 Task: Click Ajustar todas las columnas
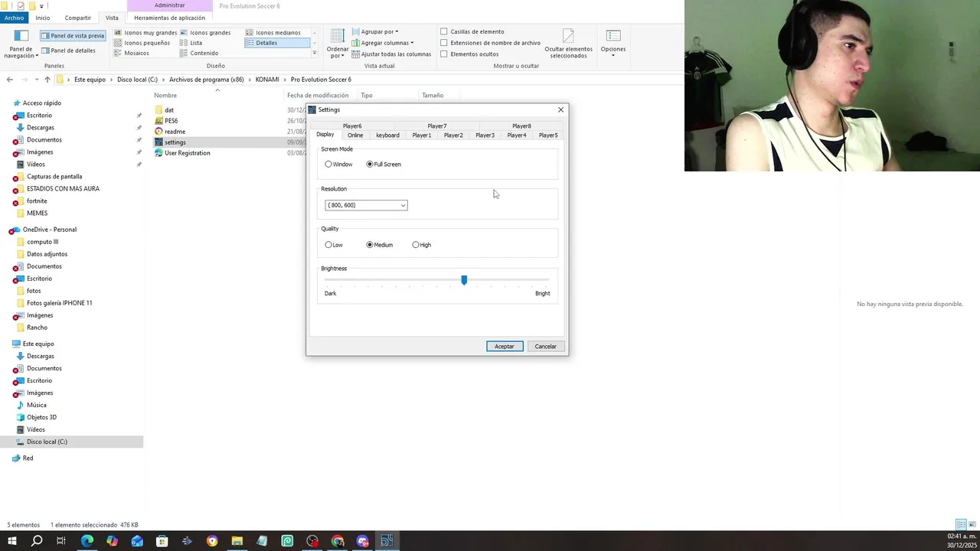391,54
